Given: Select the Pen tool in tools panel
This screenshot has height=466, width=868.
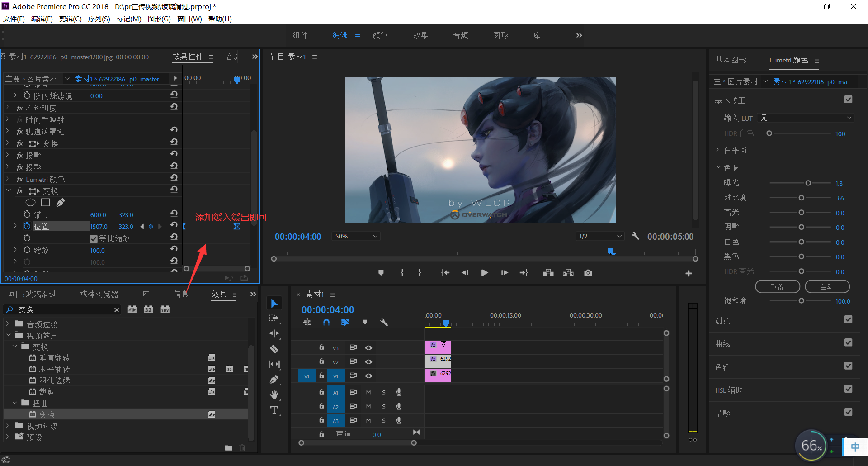Looking at the screenshot, I should [274, 380].
